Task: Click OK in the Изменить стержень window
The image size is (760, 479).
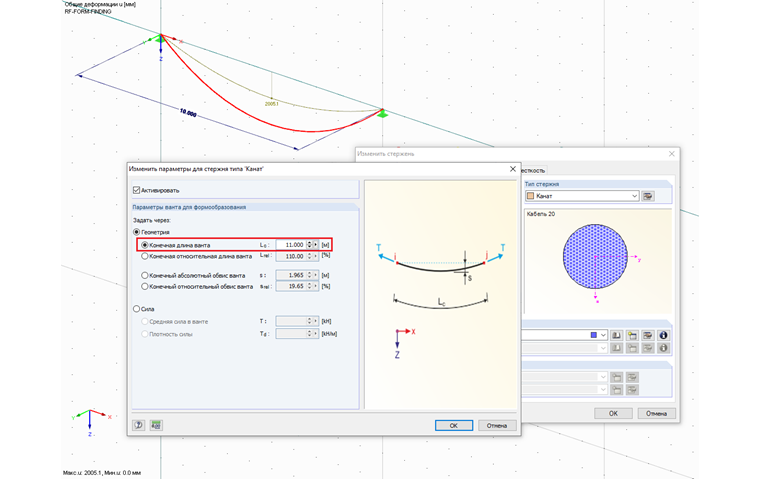Action: click(x=613, y=413)
